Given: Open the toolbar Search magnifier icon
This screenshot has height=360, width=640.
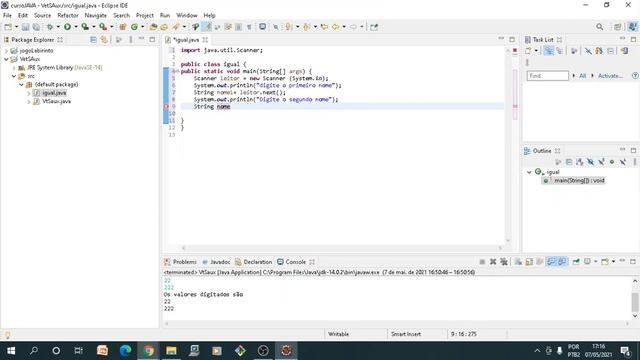Looking at the screenshot, I should pos(599,27).
